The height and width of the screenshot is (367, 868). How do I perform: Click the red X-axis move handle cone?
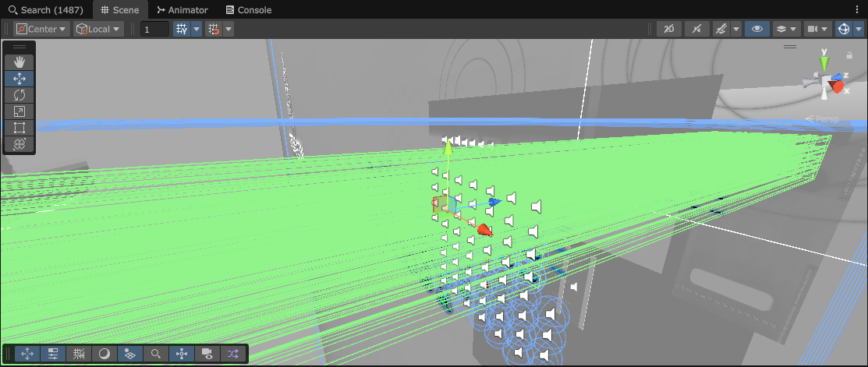pyautogui.click(x=485, y=229)
